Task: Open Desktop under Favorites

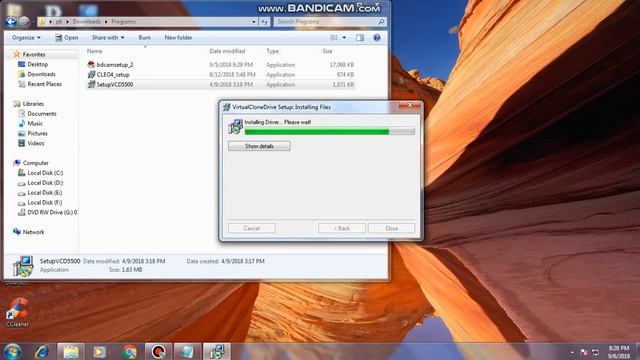Action: (x=38, y=64)
